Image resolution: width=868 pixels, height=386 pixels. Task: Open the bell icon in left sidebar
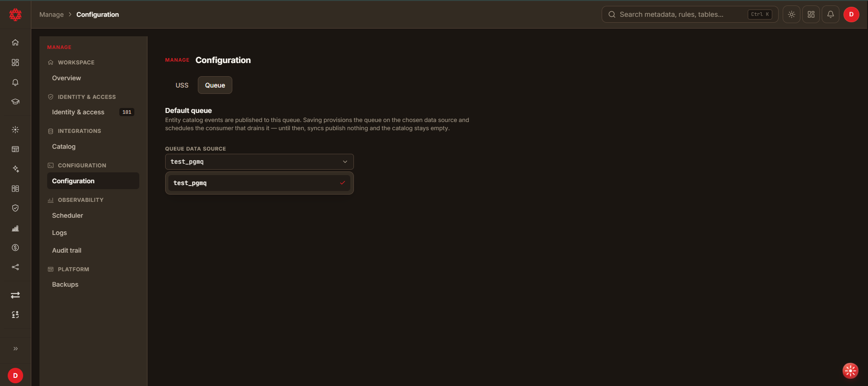coord(15,83)
